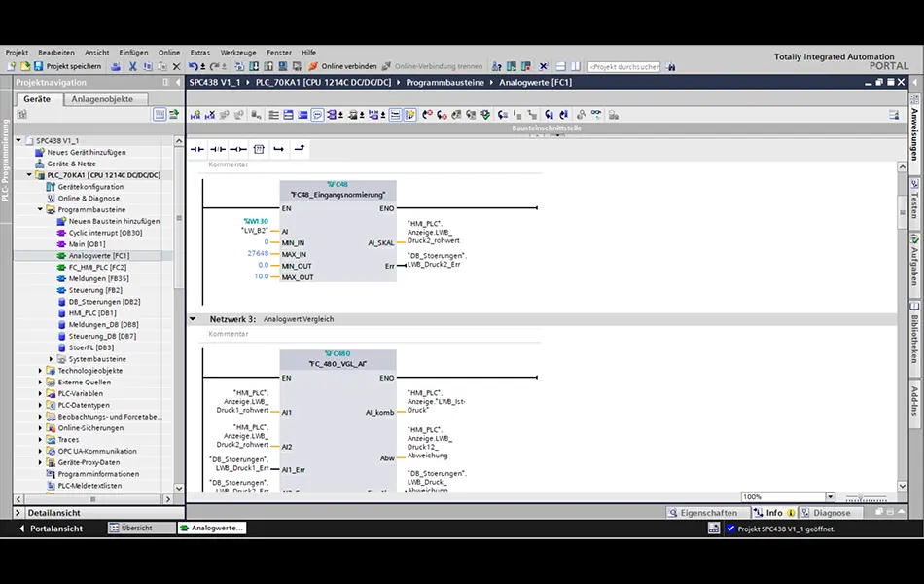This screenshot has width=924, height=584.
Task: Select Gerätekonfiguration tree item
Action: click(90, 187)
